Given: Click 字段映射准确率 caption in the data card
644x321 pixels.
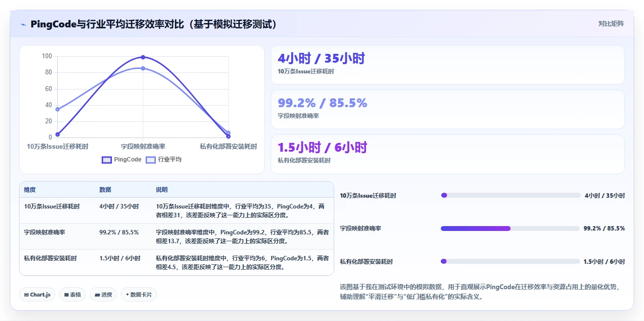Looking at the screenshot, I should [x=298, y=116].
